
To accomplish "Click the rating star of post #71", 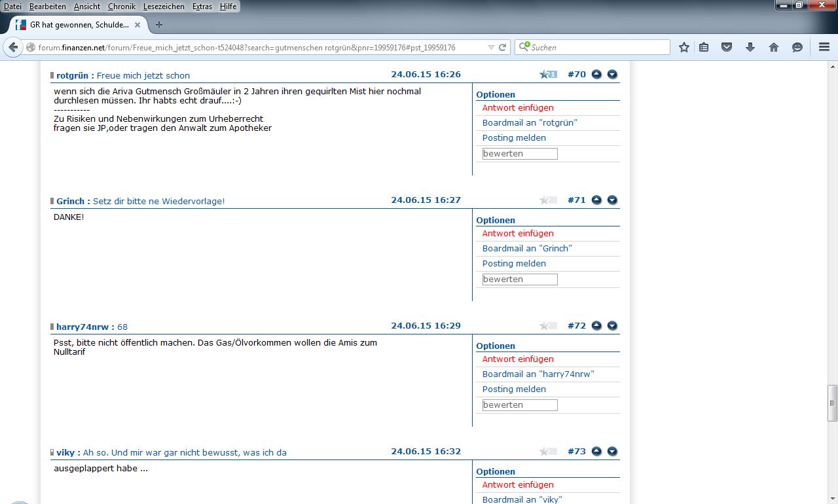I will [x=548, y=200].
